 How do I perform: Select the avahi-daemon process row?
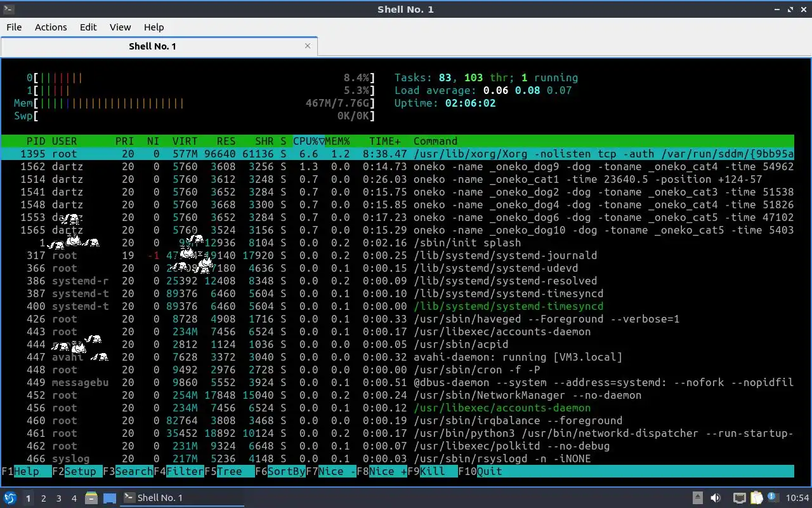pos(398,357)
